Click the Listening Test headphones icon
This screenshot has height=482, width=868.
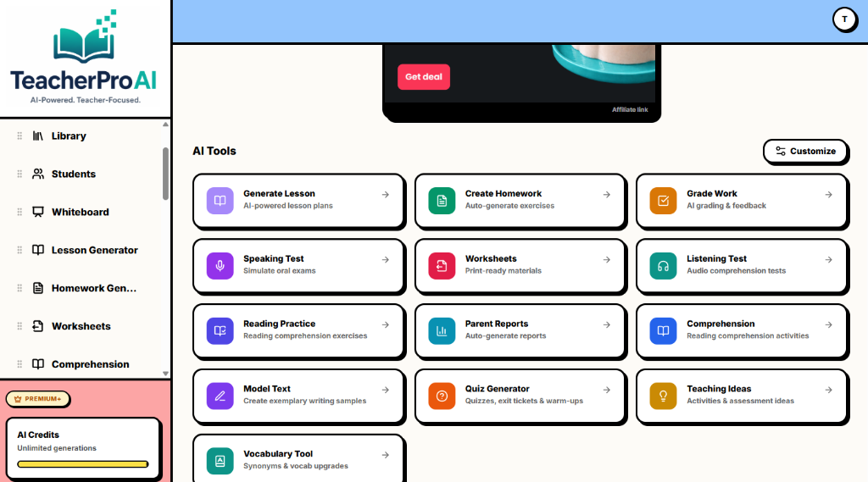[x=663, y=266]
